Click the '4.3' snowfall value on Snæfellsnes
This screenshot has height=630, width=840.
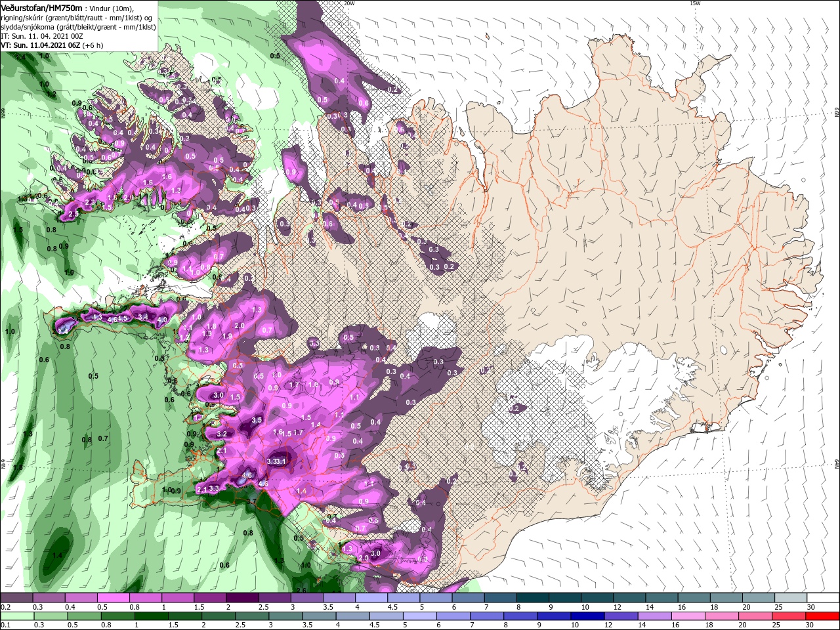click(98, 318)
